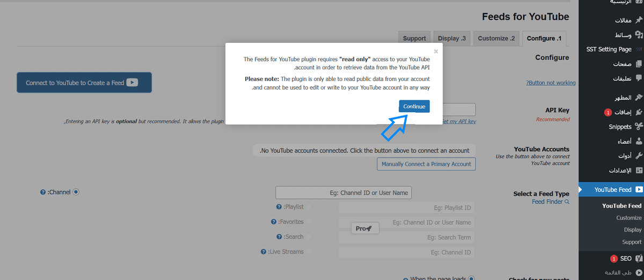
Task: Click the Pro rocket badge
Action: [x=365, y=229]
